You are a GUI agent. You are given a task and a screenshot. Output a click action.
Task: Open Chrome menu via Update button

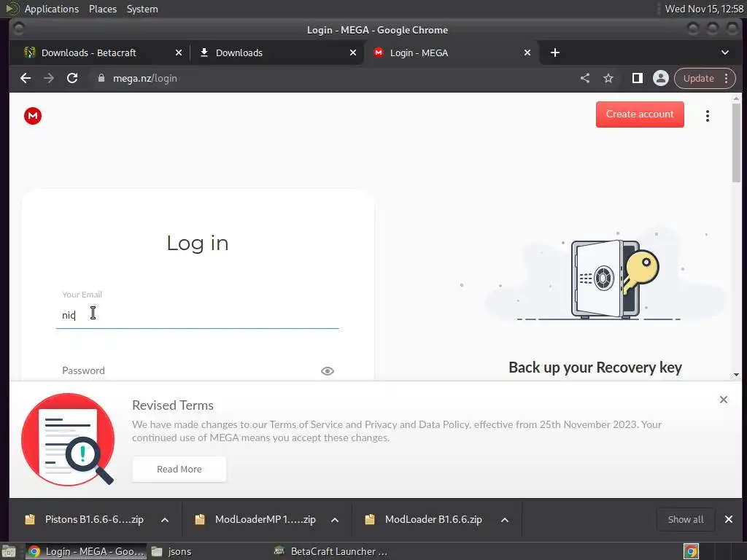(705, 78)
